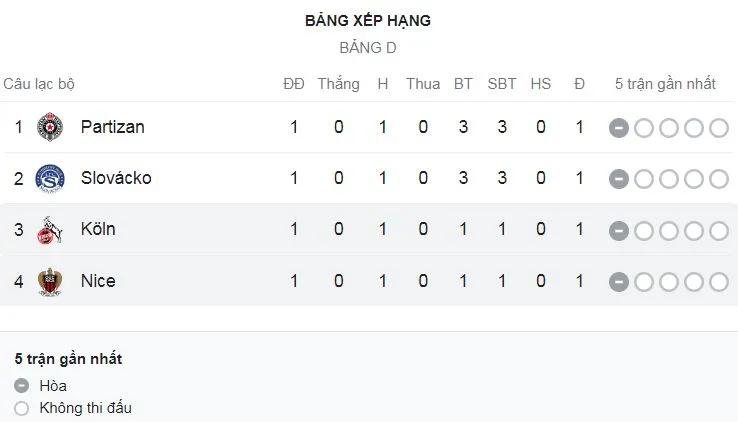
Task: Click the 5 trận gần nhất column header
Action: 665,84
